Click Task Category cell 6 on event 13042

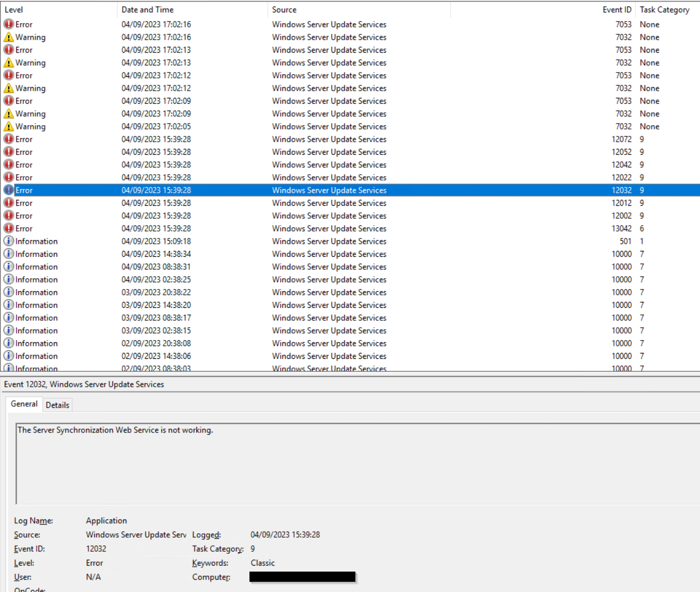642,228
